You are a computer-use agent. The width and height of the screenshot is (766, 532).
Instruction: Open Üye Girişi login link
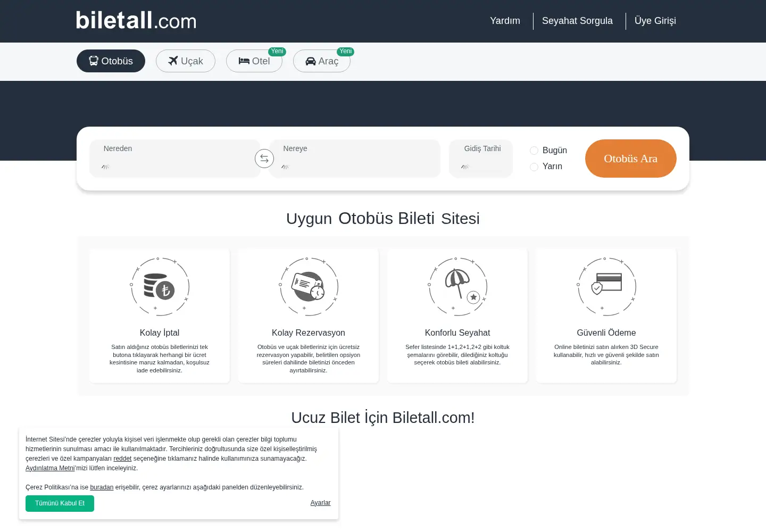point(655,21)
